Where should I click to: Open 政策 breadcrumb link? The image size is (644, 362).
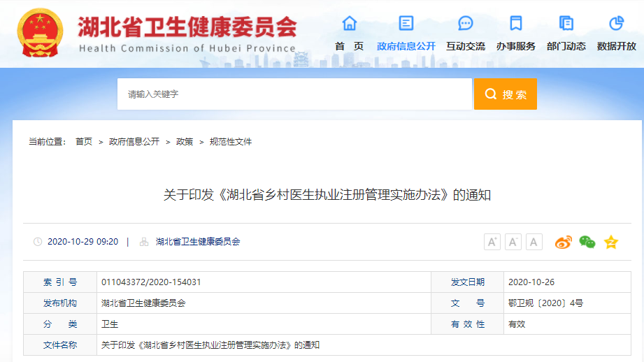(x=185, y=142)
